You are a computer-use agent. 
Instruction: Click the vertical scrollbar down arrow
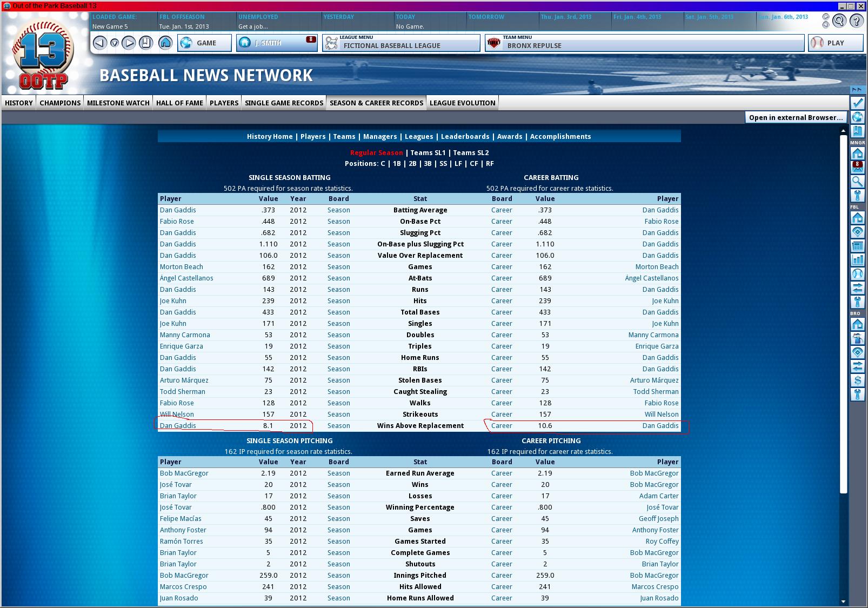point(843,602)
